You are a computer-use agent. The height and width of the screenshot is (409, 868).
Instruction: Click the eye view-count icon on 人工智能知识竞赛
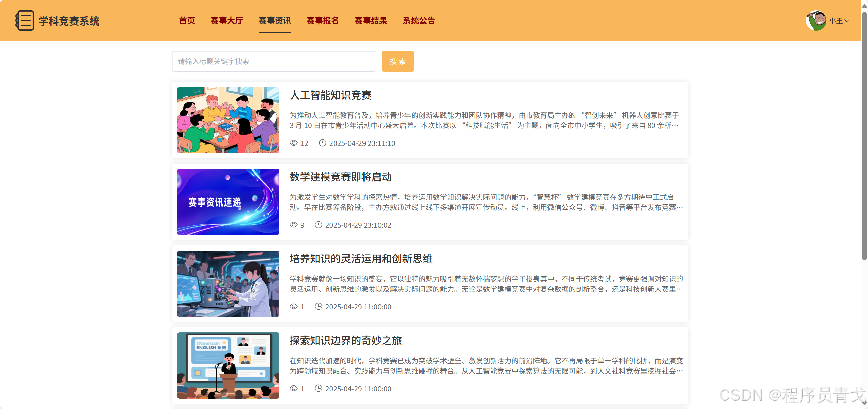[x=294, y=143]
